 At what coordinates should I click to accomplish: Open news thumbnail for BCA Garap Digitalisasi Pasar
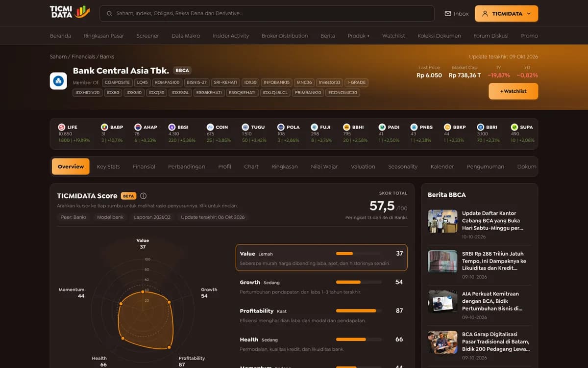pyautogui.click(x=442, y=342)
